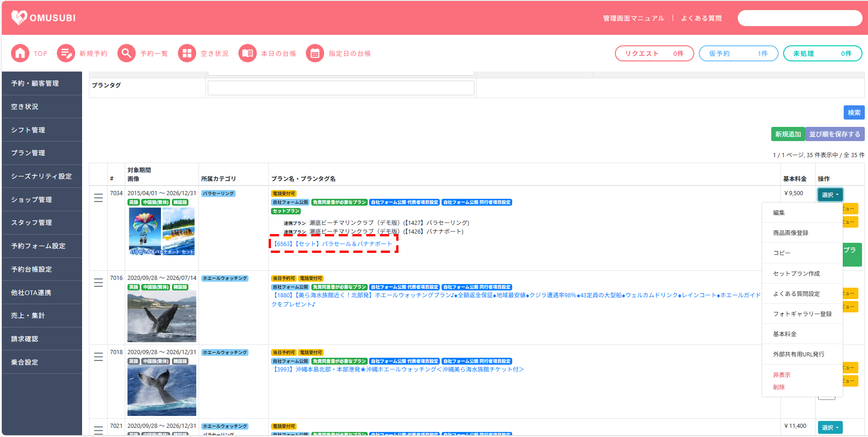Grab the drag handle for plan 7034
868x437 pixels.
(98, 198)
